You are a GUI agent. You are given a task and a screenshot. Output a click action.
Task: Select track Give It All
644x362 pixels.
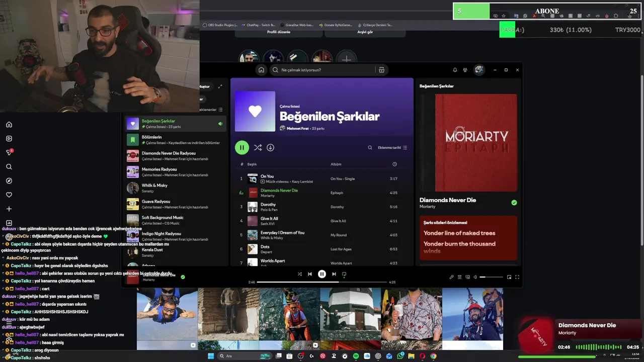(x=321, y=221)
